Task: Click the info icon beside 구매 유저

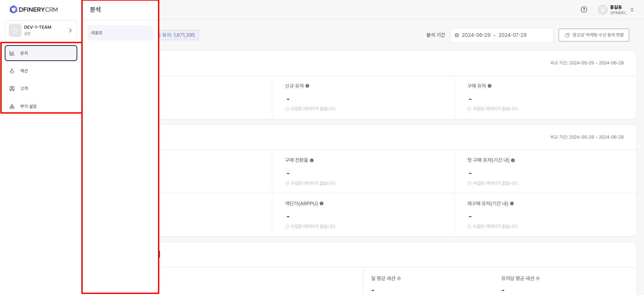Action: point(490,86)
